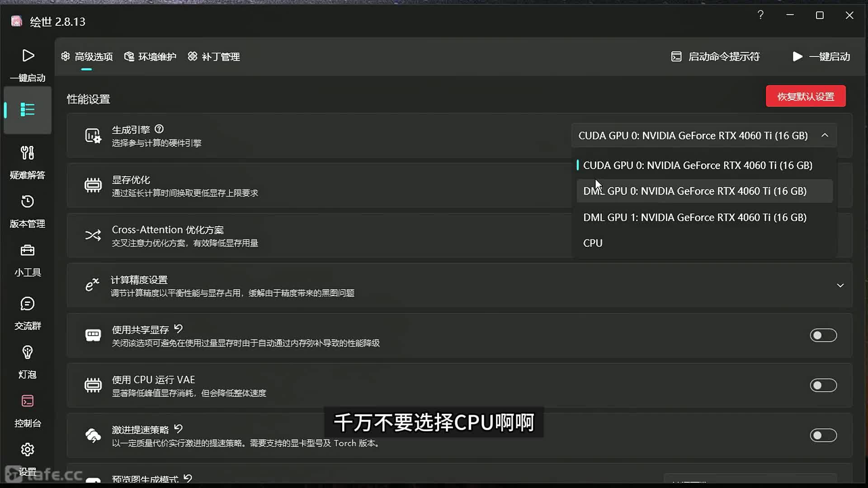Expand the 计算精度设置 section chevron
Viewport: 868px width, 488px height.
[x=840, y=286]
